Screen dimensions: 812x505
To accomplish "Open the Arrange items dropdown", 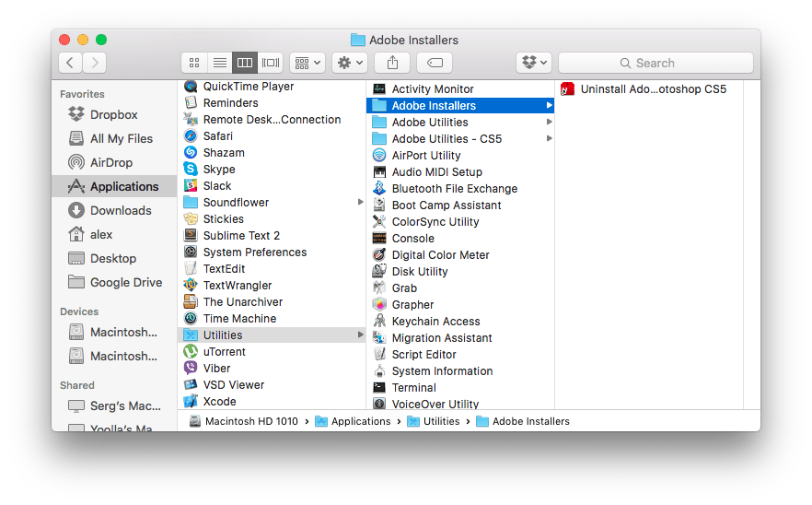I will pos(307,63).
